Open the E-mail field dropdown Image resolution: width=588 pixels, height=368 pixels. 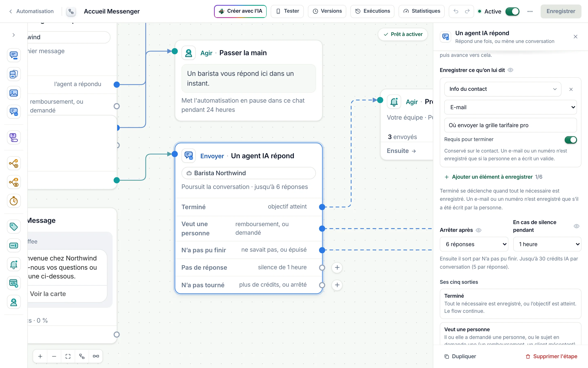tap(510, 107)
